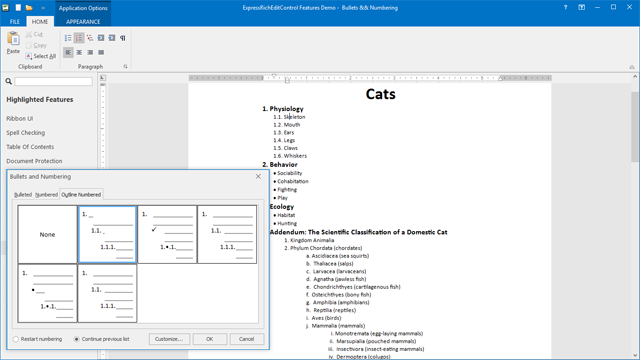Choose the Continue previous list option
This screenshot has height=360, width=640.
pos(101,339)
